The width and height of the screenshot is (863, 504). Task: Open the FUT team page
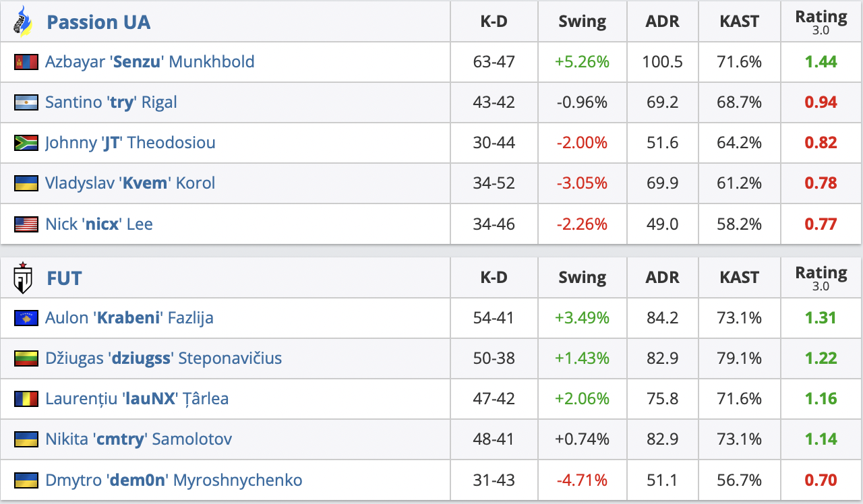pos(64,278)
